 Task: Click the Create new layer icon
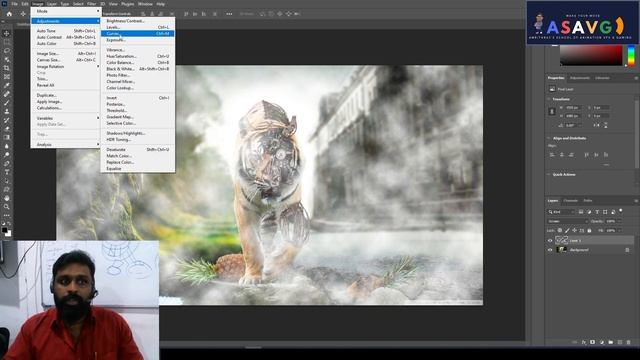point(620,342)
